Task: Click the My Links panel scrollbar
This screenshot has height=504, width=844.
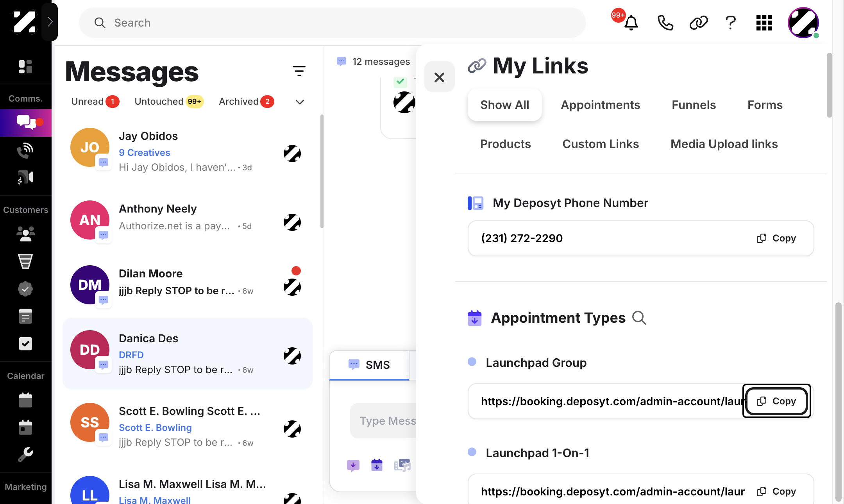Action: coord(830,85)
